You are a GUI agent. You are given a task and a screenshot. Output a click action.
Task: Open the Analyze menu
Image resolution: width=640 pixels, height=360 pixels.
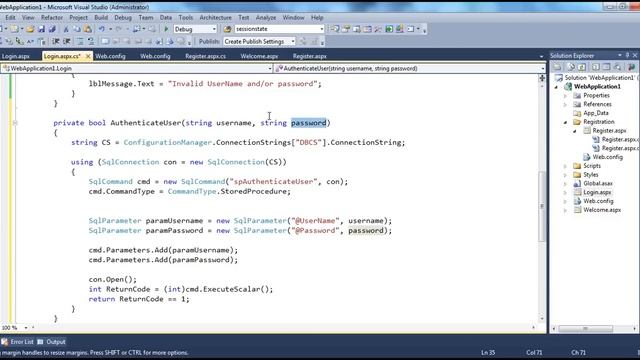click(x=266, y=18)
